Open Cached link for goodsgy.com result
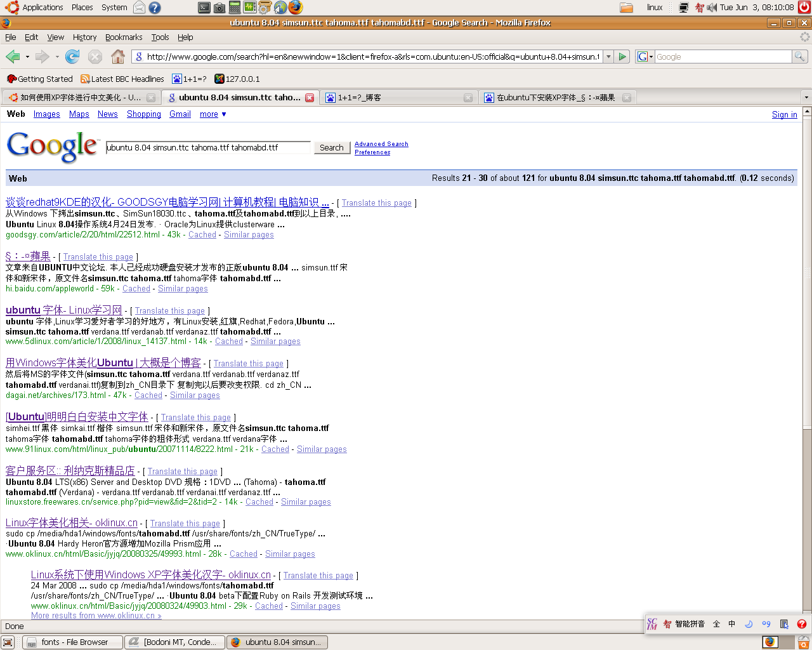This screenshot has height=650, width=812. (x=202, y=235)
